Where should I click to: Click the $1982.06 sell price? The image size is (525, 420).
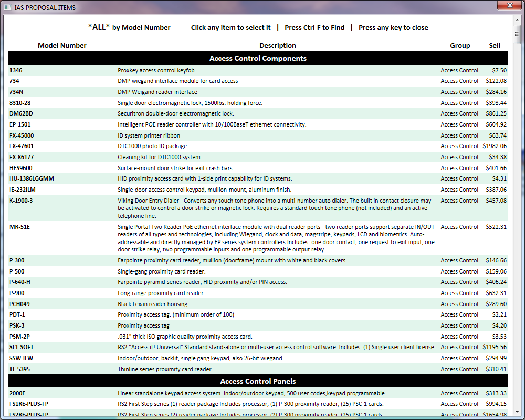495,146
